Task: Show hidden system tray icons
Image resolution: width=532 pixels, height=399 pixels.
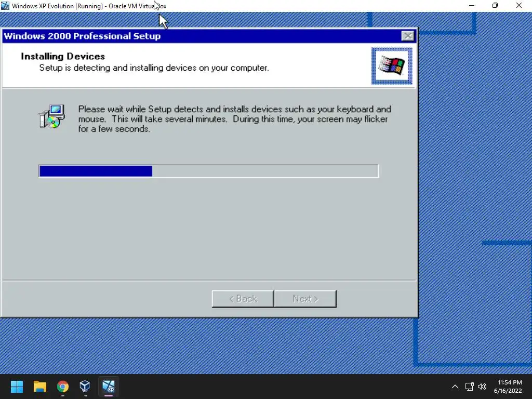Action: pyautogui.click(x=455, y=387)
